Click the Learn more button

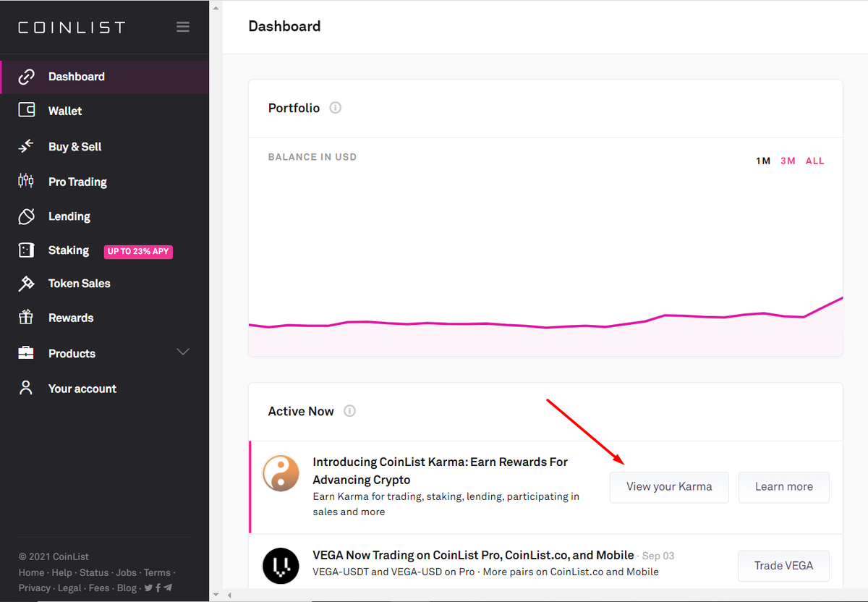(784, 487)
